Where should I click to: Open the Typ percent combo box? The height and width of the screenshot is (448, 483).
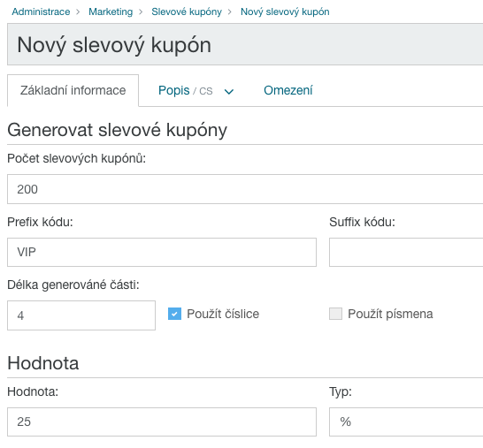point(406,421)
